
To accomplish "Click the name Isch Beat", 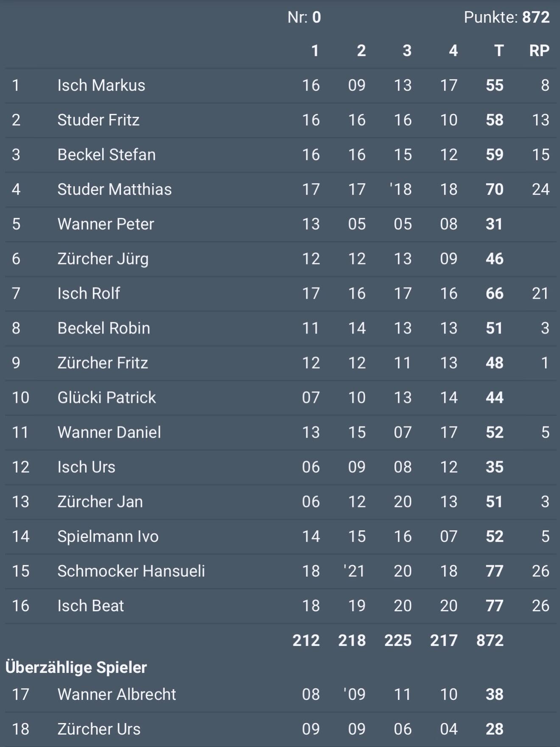I will tap(90, 606).
